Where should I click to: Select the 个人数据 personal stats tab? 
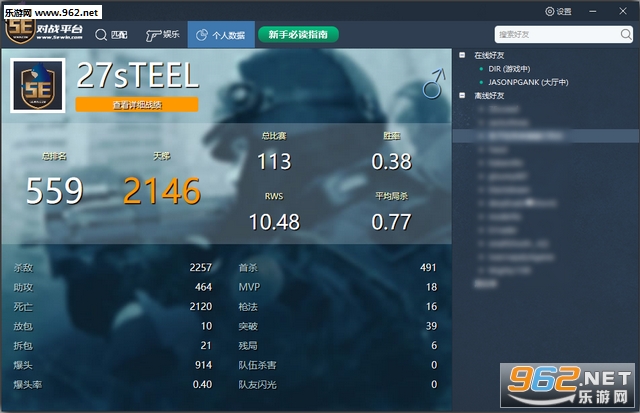[221, 35]
